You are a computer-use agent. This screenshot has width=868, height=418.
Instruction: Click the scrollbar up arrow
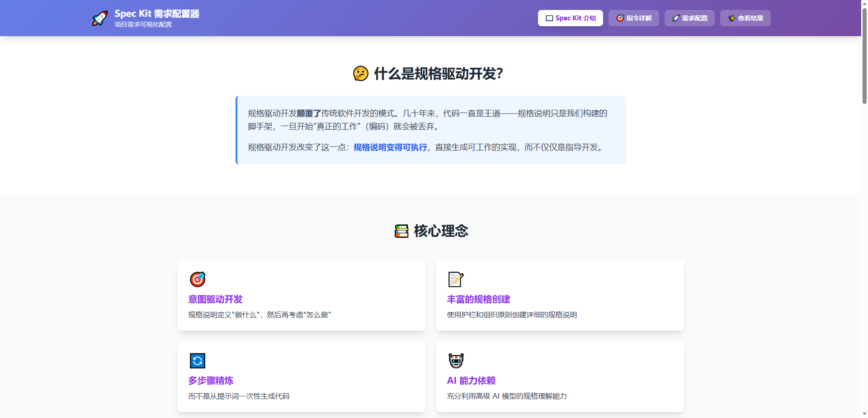(864, 4)
